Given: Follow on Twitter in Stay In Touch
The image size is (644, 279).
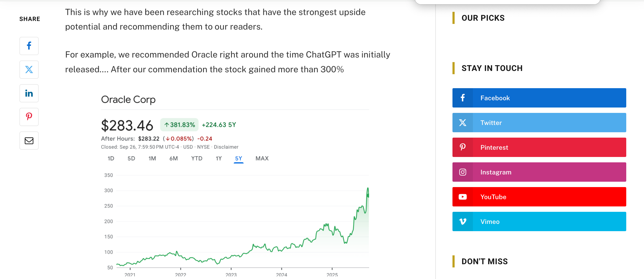Looking at the screenshot, I should (539, 123).
